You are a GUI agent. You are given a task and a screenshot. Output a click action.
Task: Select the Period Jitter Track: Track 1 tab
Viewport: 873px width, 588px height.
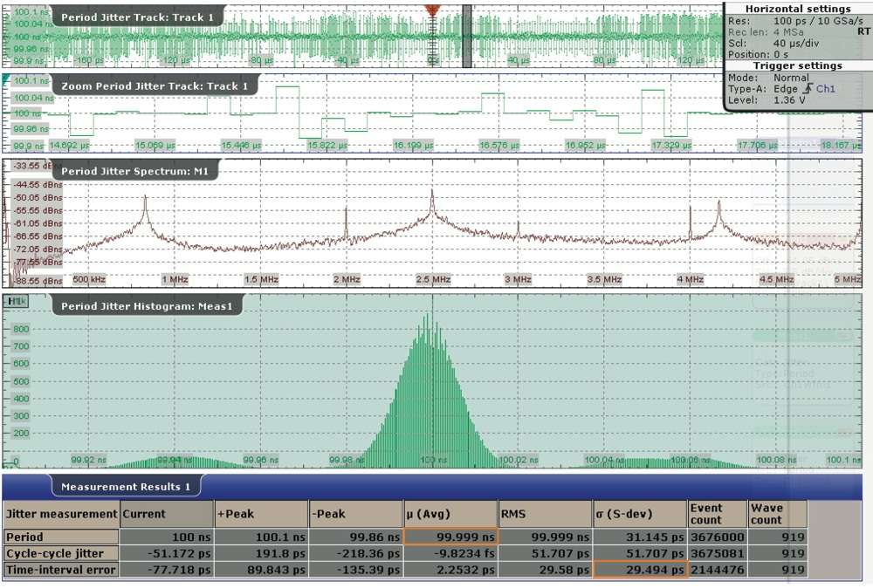click(138, 17)
